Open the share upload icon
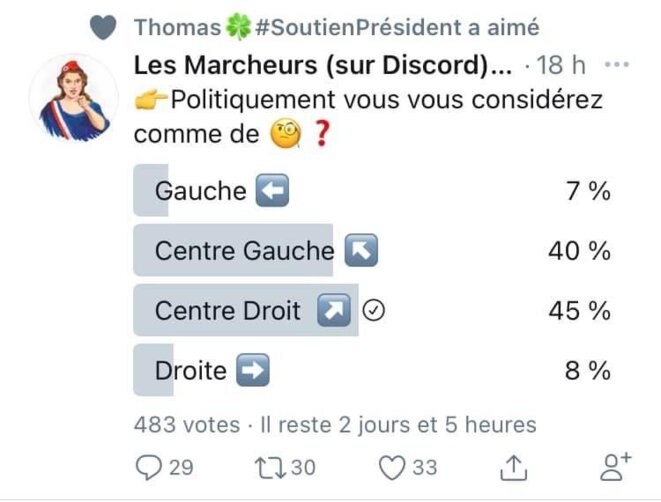 click(513, 466)
